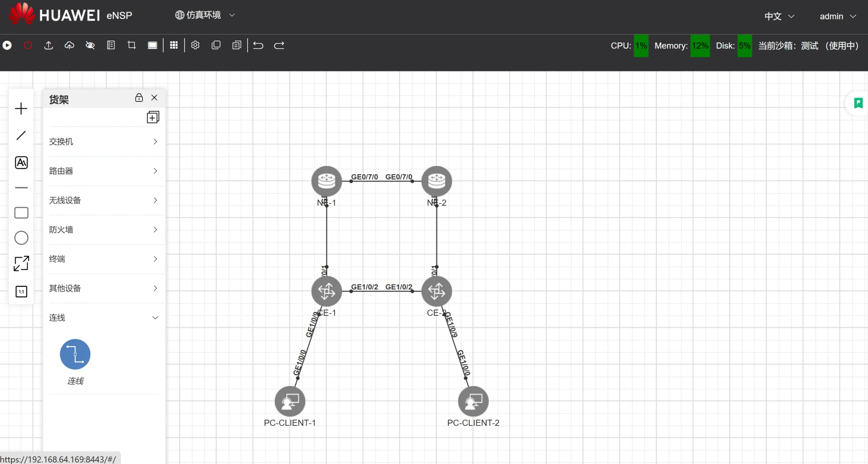The height and width of the screenshot is (464, 868).
Task: Select the PC-CLIENT-2 node
Action: click(473, 401)
